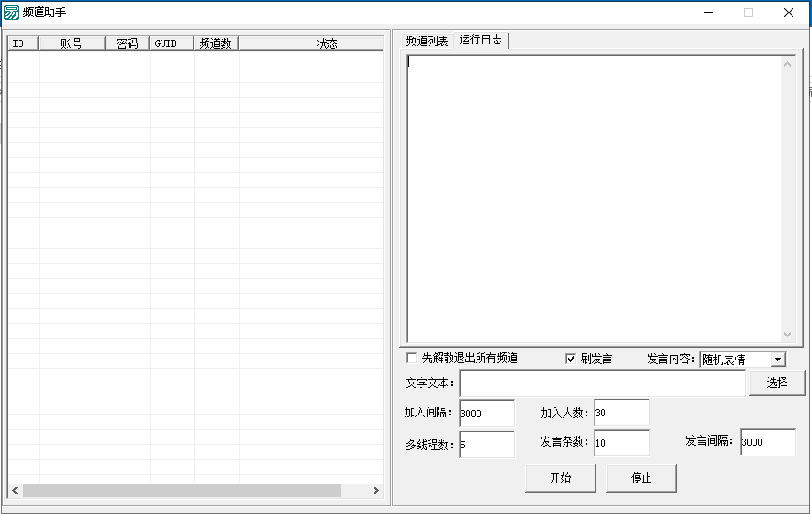
Task: Focus the 文字文本 input field
Action: [602, 384]
